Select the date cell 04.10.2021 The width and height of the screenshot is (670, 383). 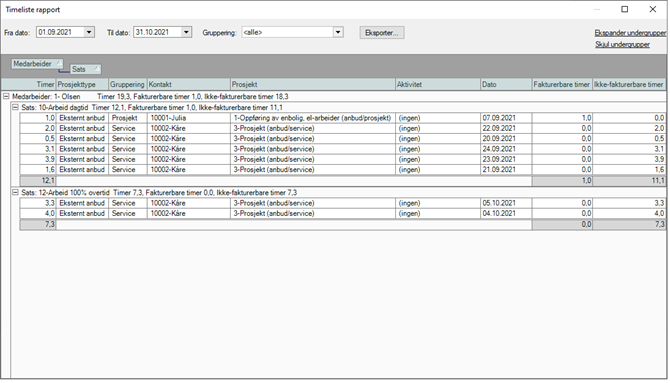coord(506,213)
